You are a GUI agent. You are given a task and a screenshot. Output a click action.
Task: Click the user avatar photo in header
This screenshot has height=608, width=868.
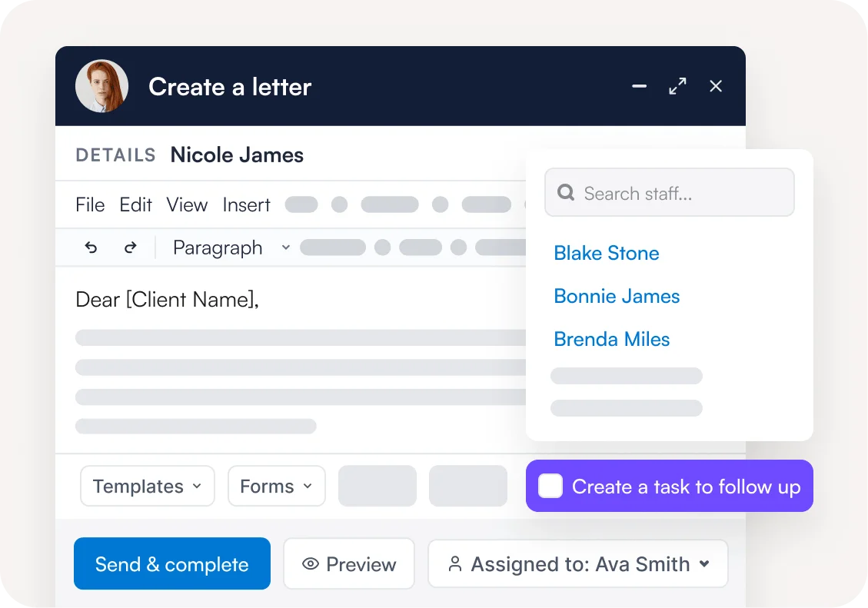[101, 86]
